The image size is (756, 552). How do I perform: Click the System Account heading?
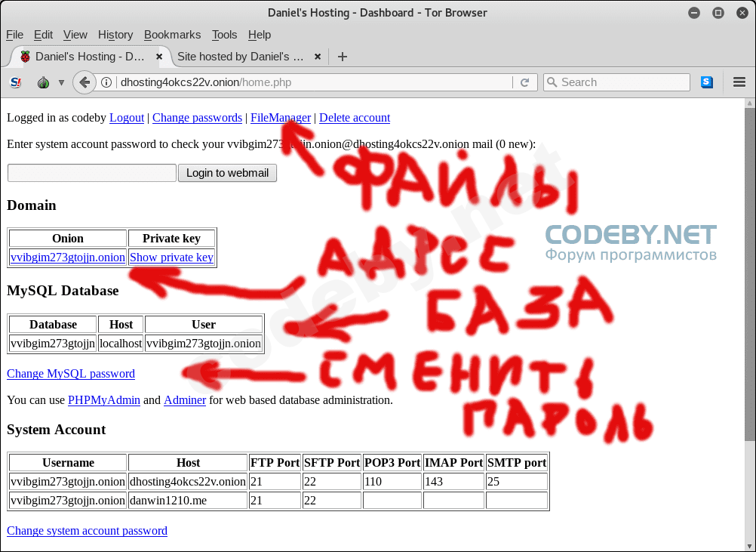pyautogui.click(x=57, y=430)
